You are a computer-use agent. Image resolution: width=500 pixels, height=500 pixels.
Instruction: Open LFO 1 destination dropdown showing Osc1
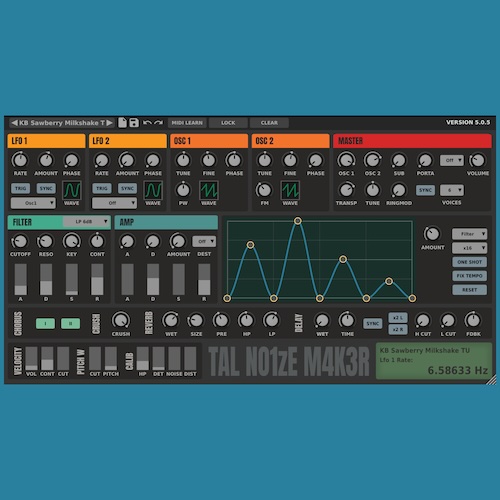(33, 203)
